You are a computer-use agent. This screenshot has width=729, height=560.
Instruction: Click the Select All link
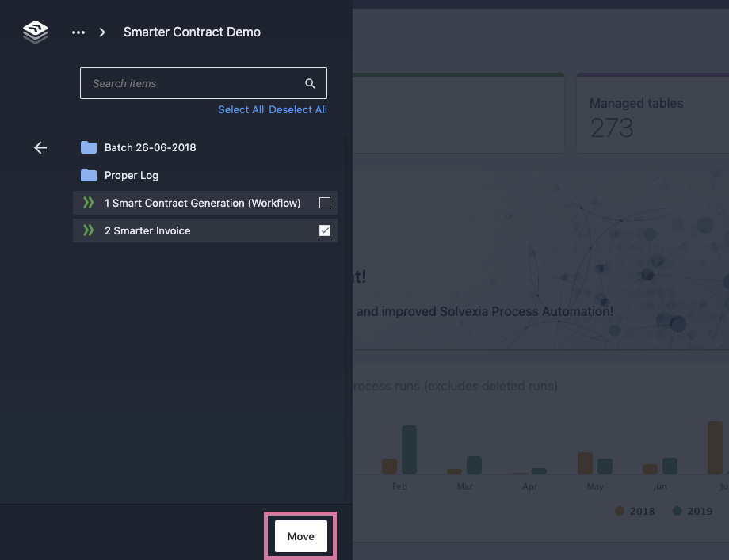pos(241,110)
